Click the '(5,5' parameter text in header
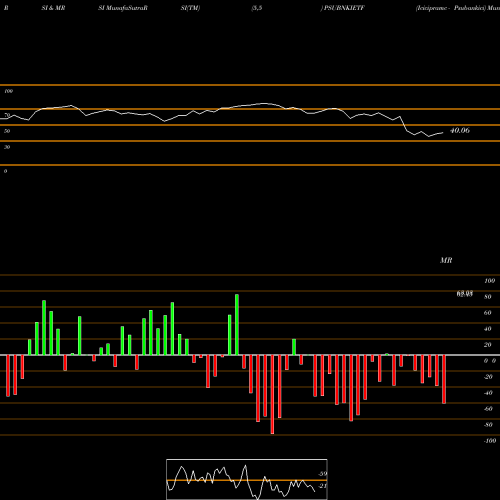The height and width of the screenshot is (500, 500). [257, 8]
